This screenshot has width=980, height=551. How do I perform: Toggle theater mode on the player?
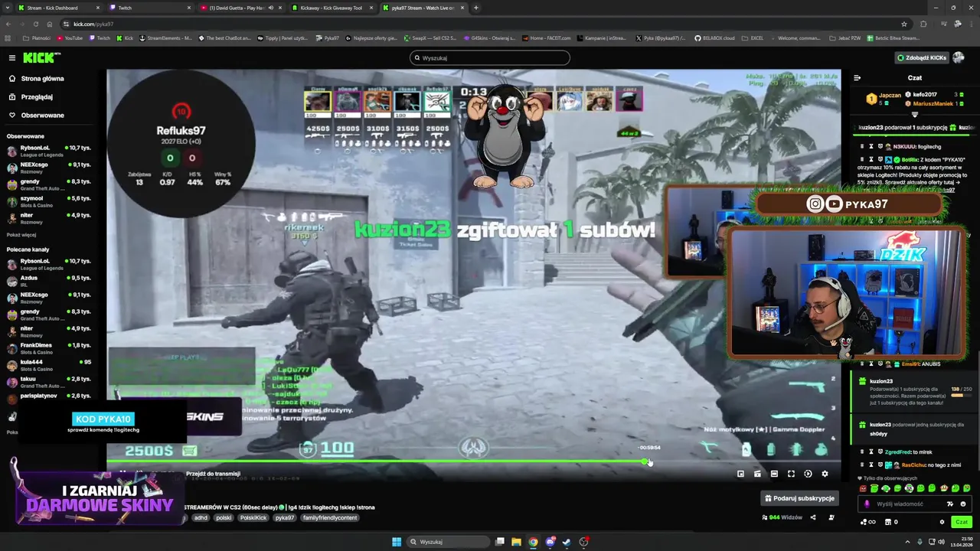click(x=774, y=474)
